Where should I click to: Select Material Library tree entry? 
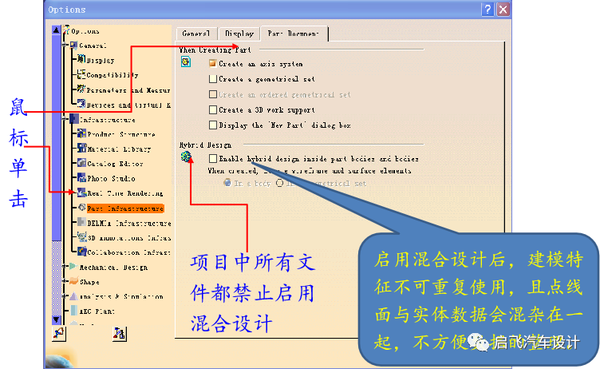119,149
